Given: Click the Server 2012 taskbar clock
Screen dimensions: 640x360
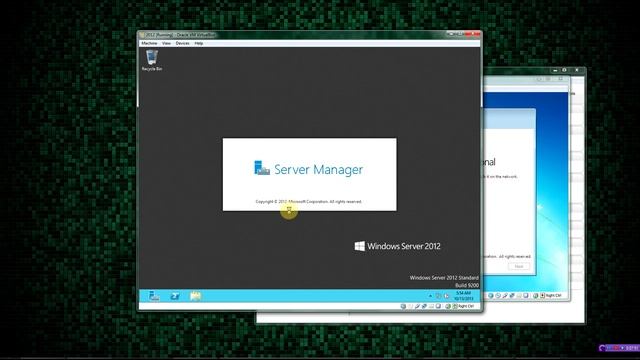Looking at the screenshot, I should [463, 296].
